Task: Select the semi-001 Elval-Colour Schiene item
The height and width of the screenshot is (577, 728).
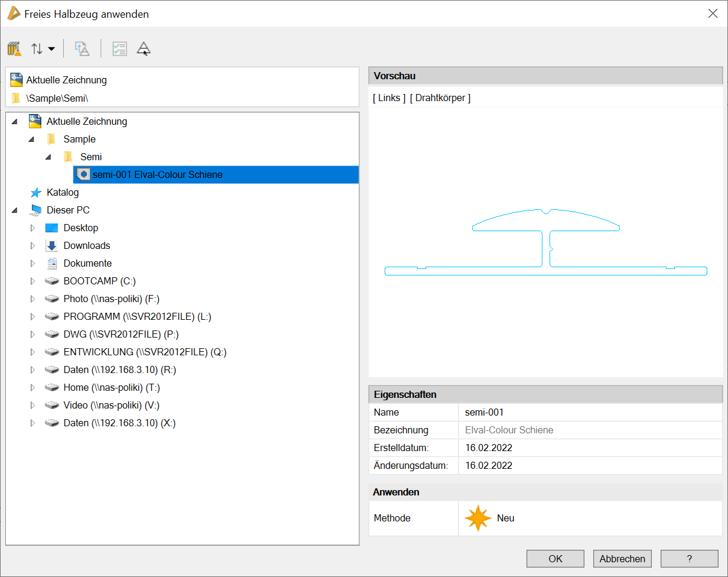Action: point(157,175)
